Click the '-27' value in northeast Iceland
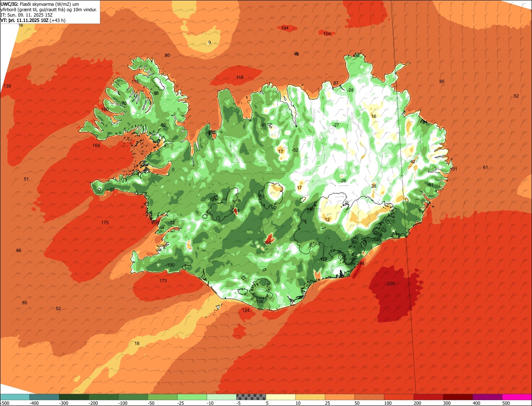Image resolution: width=532 pixels, height=406 pixels. [335, 125]
